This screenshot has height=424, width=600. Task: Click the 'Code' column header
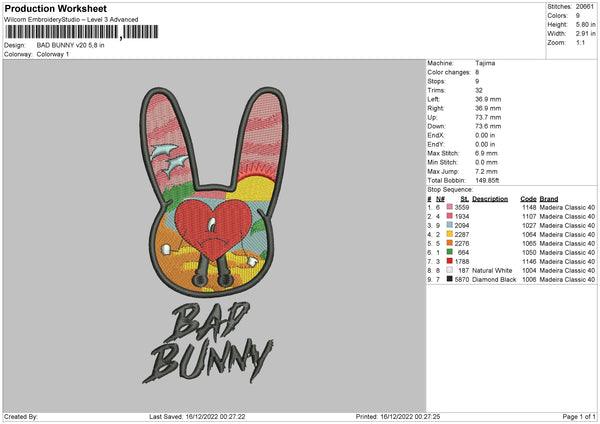pyautogui.click(x=528, y=199)
